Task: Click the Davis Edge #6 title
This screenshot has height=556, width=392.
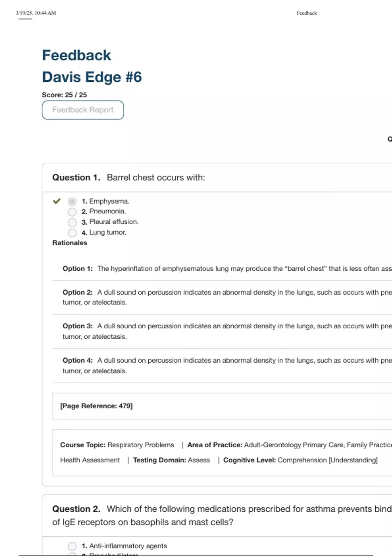Action: tap(92, 77)
